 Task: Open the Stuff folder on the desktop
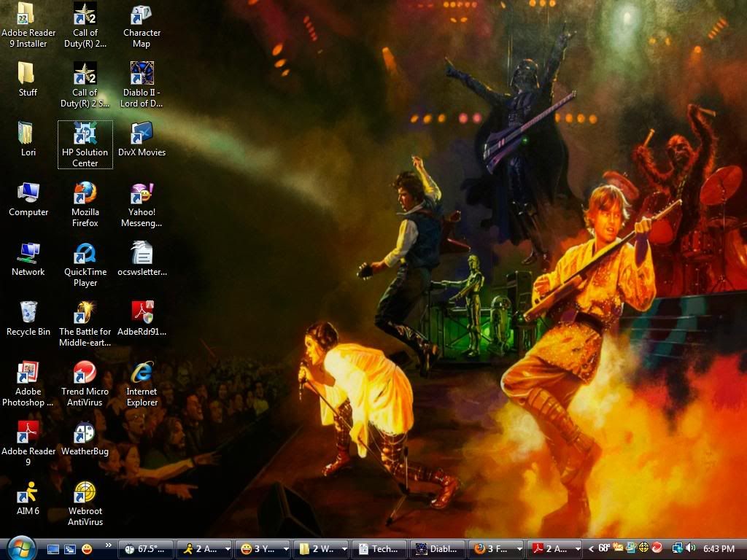[x=28, y=74]
